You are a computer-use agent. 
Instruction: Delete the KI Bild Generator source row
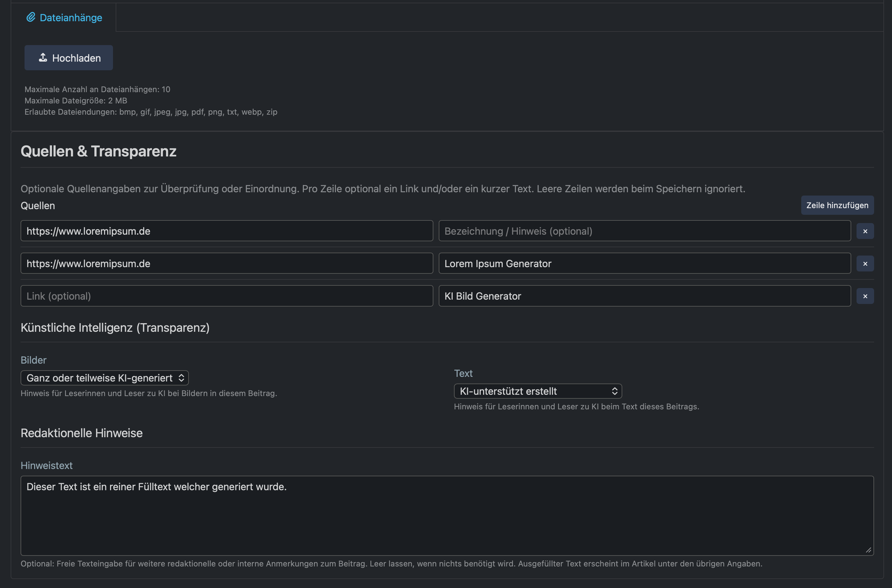point(865,296)
